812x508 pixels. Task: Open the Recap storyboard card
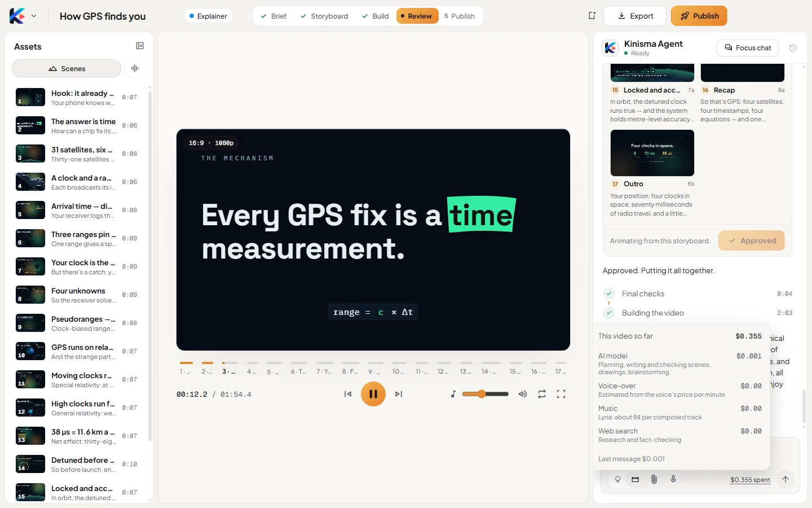coord(743,93)
